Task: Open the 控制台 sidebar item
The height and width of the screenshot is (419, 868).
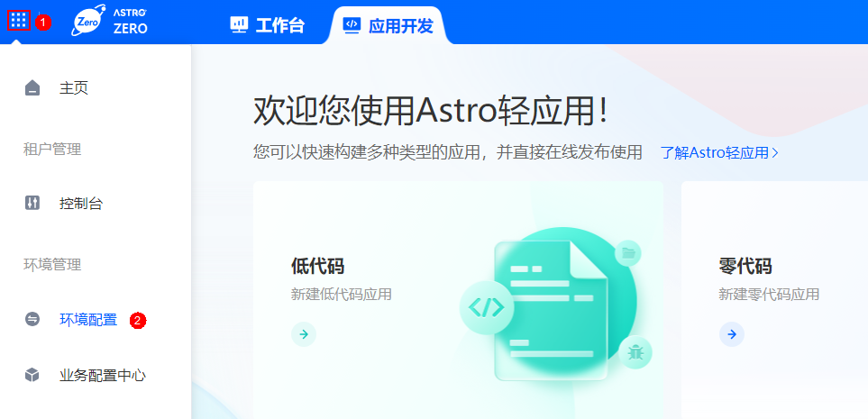Action: pyautogui.click(x=81, y=203)
